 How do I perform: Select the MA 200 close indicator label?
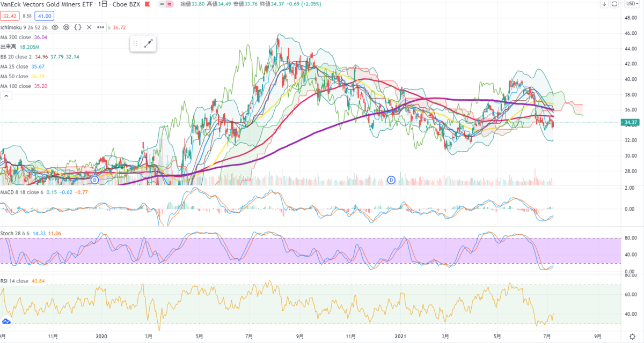pyautogui.click(x=16, y=38)
